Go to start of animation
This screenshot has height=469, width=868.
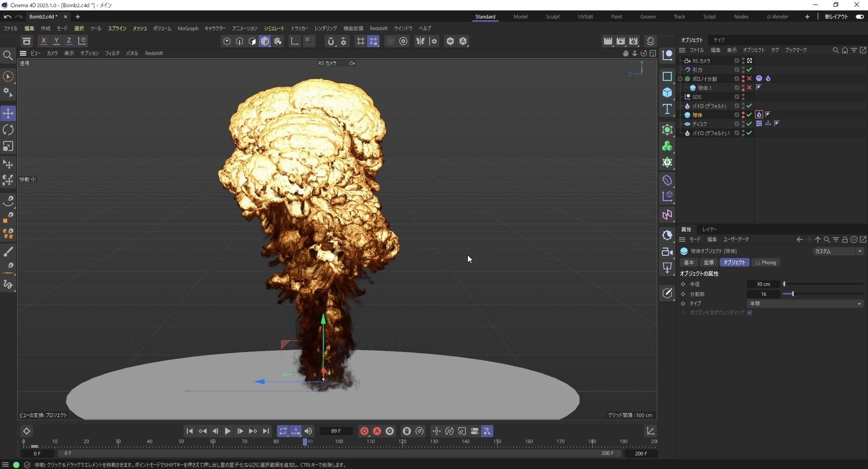pos(189,431)
